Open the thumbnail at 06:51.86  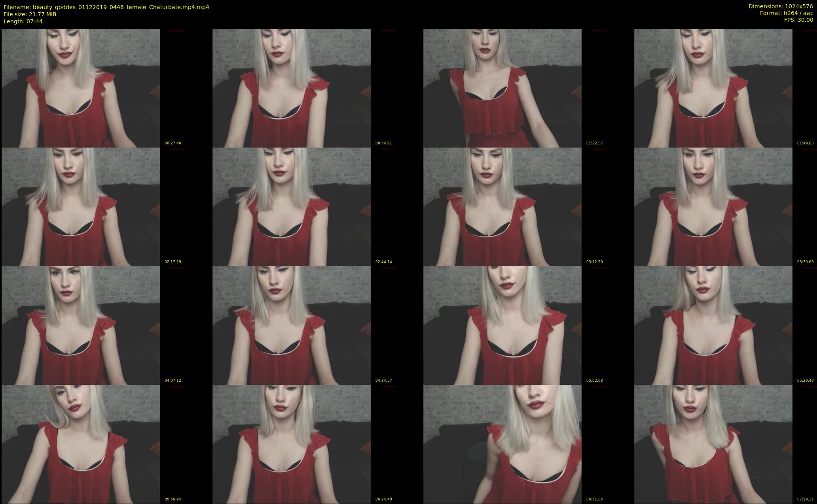502,444
